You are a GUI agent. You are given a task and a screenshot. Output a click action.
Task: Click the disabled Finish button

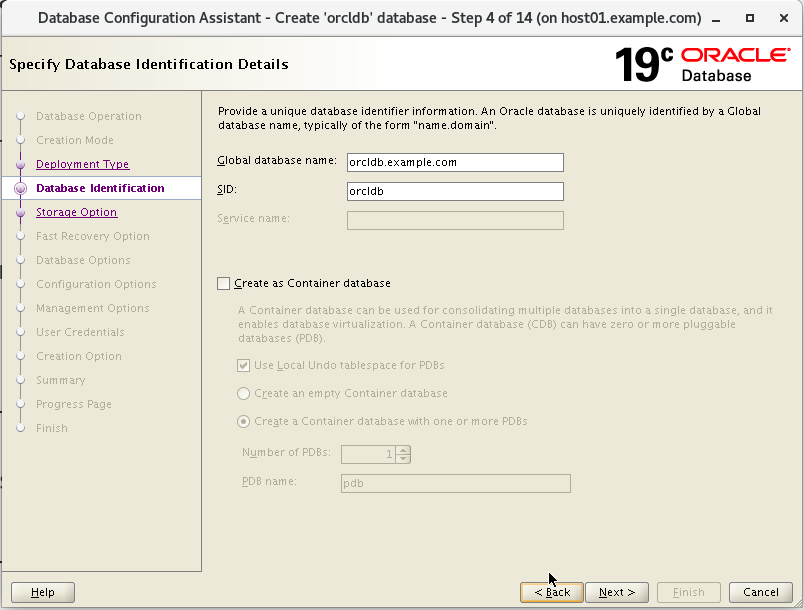point(689,593)
